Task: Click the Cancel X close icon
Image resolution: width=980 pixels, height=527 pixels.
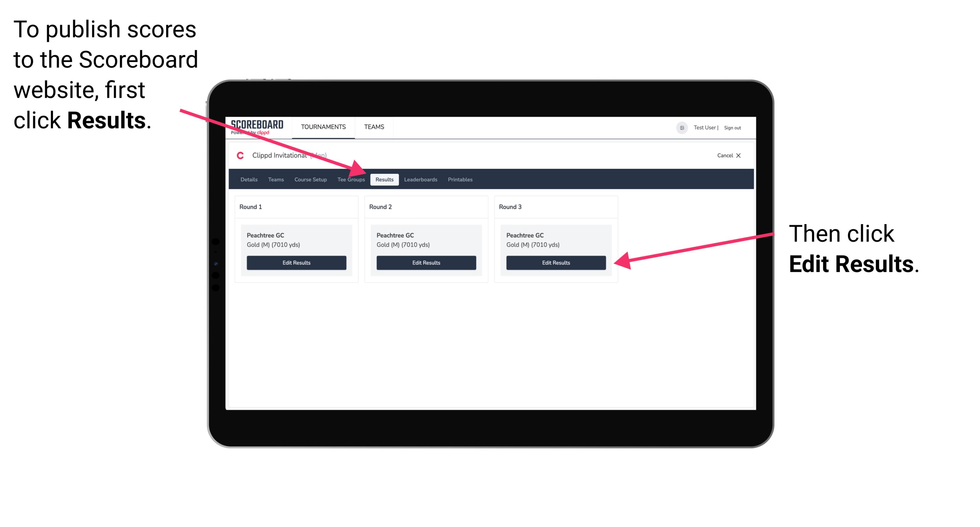Action: pos(740,155)
